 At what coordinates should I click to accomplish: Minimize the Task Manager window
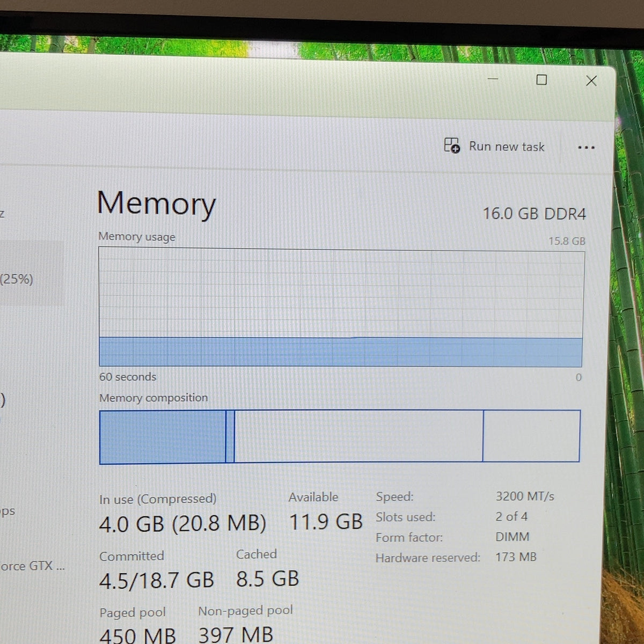(x=493, y=79)
